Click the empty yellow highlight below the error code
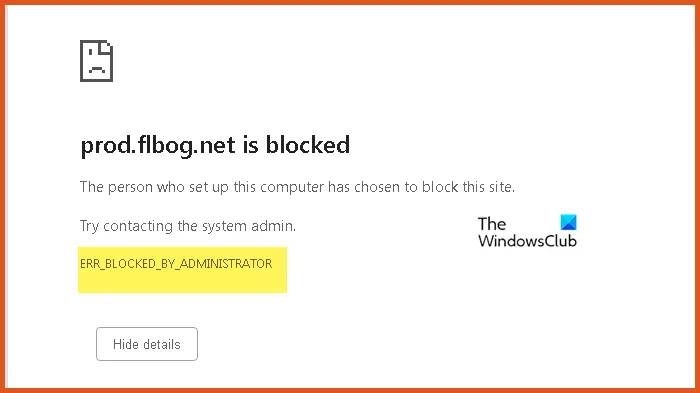Screen dimensions: 700x393 coord(182,282)
